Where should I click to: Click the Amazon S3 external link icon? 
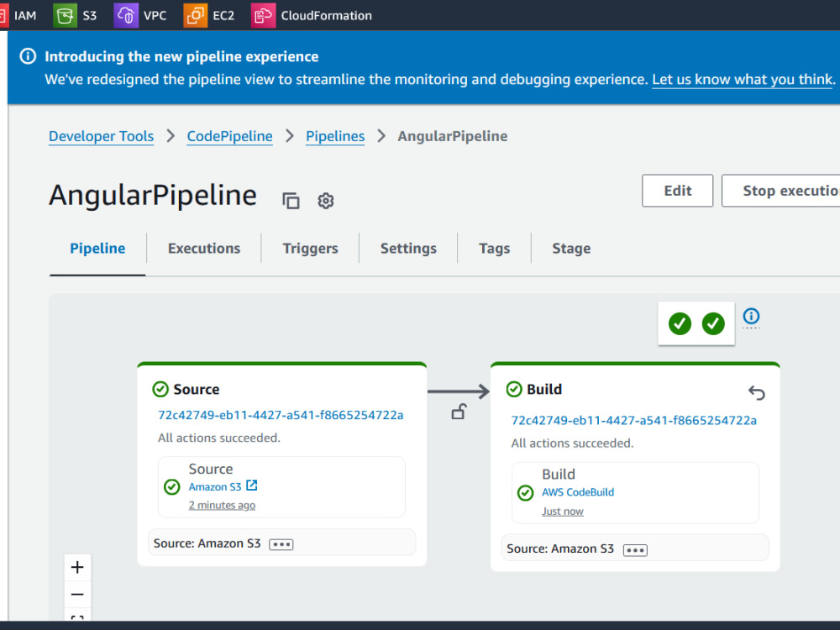pyautogui.click(x=252, y=486)
